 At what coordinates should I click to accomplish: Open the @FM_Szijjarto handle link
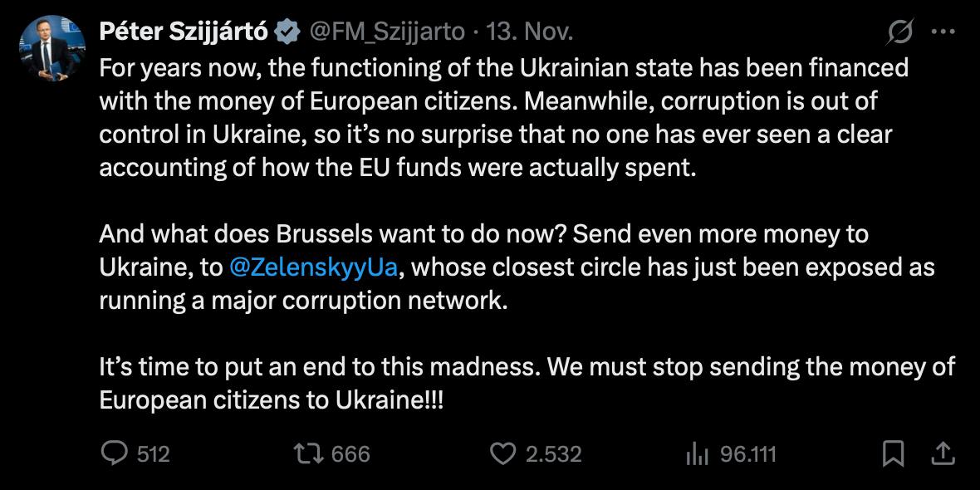387,32
